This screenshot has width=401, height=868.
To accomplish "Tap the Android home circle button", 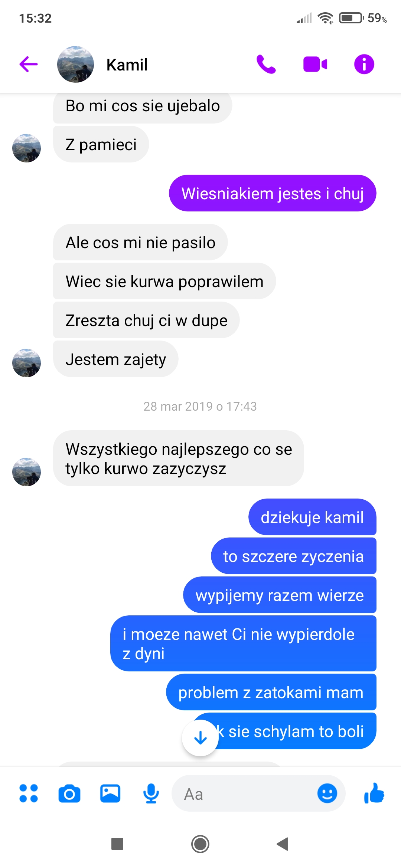I will [x=200, y=844].
